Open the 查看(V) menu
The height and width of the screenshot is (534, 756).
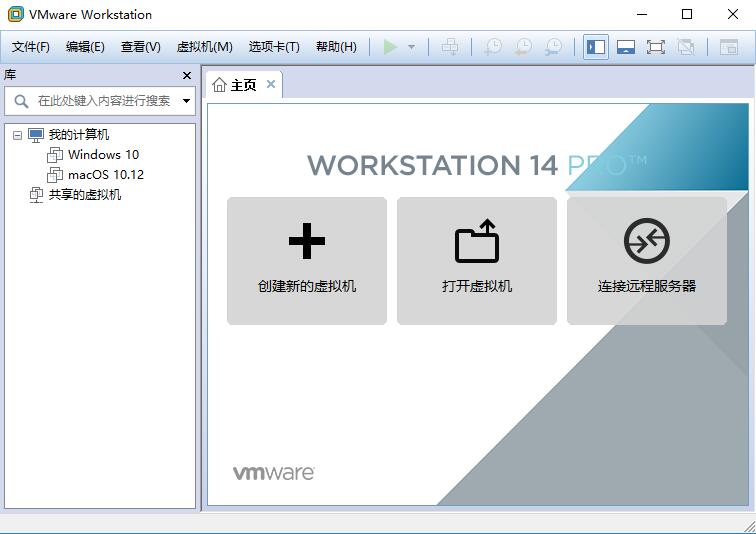140,47
